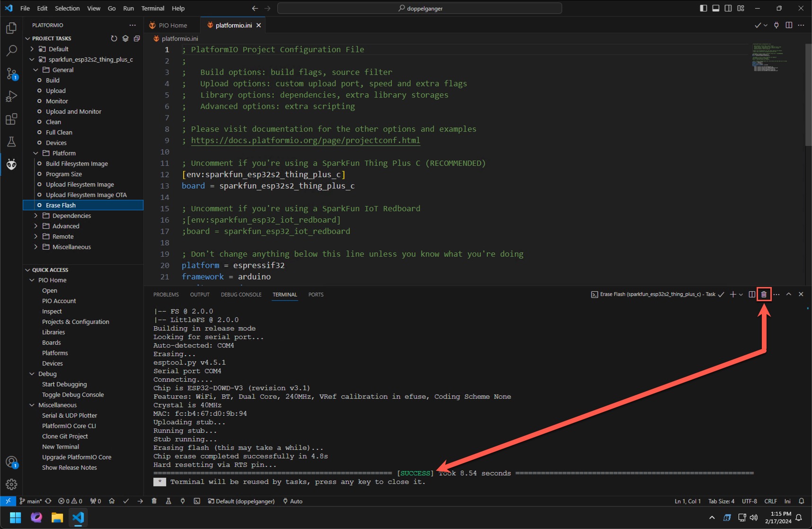Open the Terminal menu

pyautogui.click(x=153, y=8)
